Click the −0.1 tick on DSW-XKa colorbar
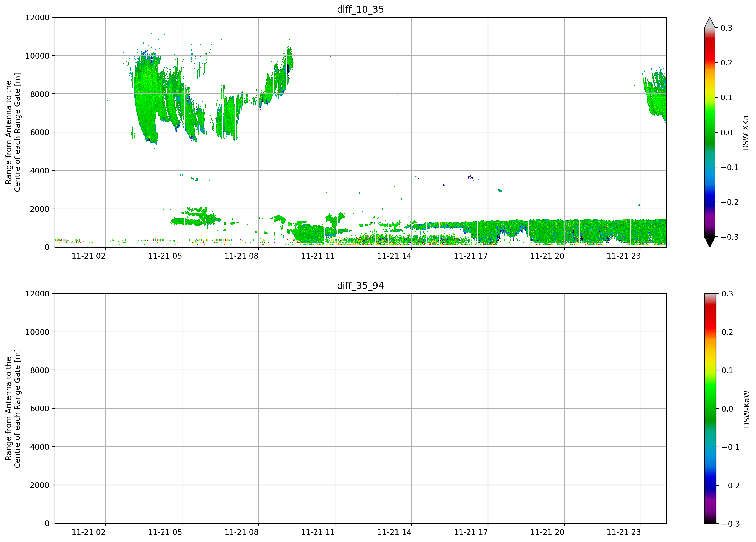 [730, 167]
